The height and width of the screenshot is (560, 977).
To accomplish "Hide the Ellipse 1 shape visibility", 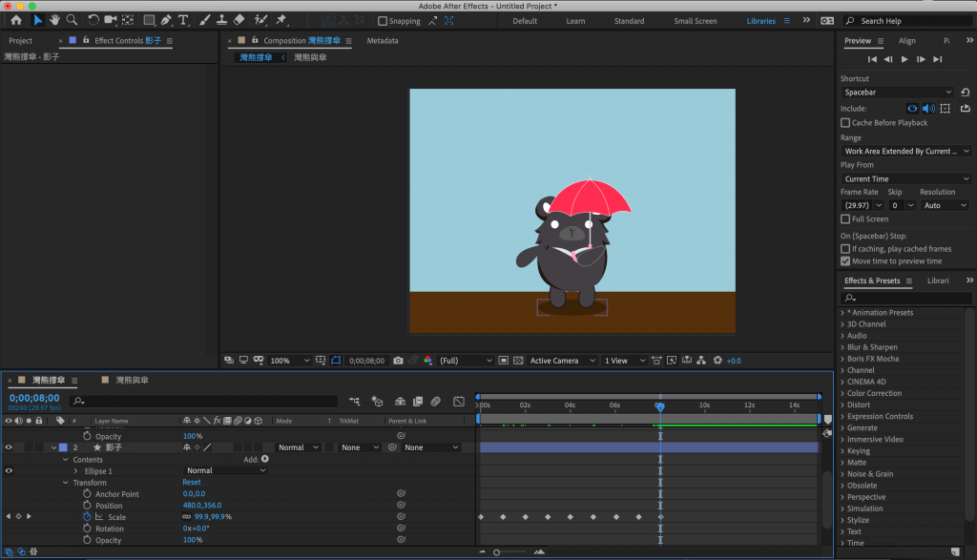I will tap(9, 470).
